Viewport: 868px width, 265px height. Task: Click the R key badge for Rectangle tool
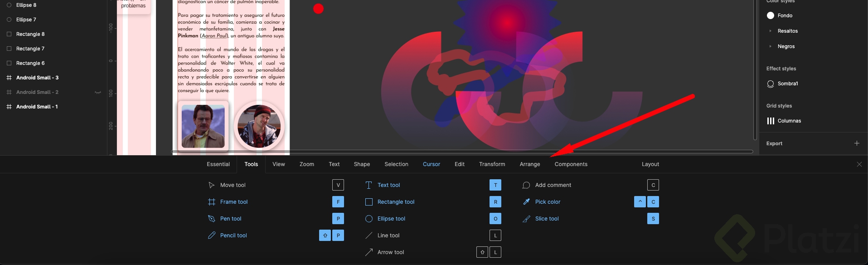tap(495, 202)
